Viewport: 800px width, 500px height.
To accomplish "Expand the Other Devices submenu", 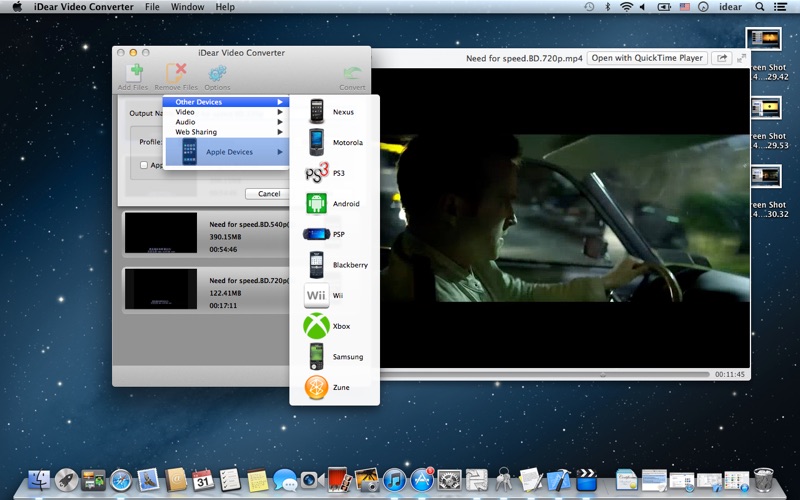I will [226, 102].
